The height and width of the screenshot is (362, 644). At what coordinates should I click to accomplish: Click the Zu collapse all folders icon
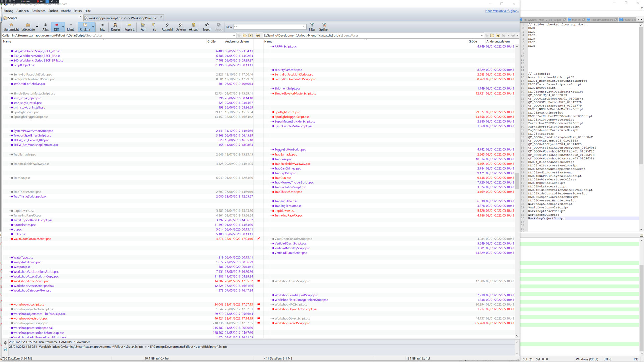(154, 25)
